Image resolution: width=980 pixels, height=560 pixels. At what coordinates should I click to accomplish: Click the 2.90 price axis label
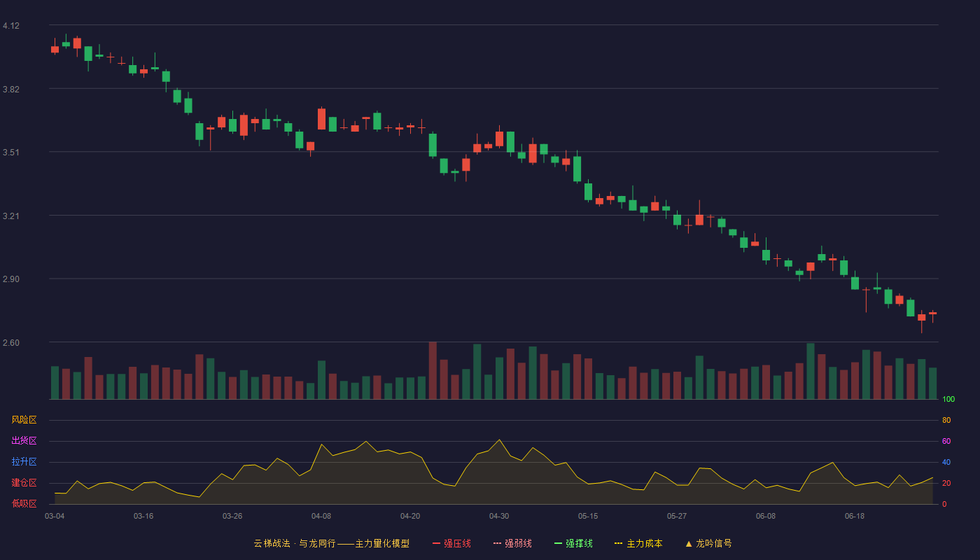point(11,279)
